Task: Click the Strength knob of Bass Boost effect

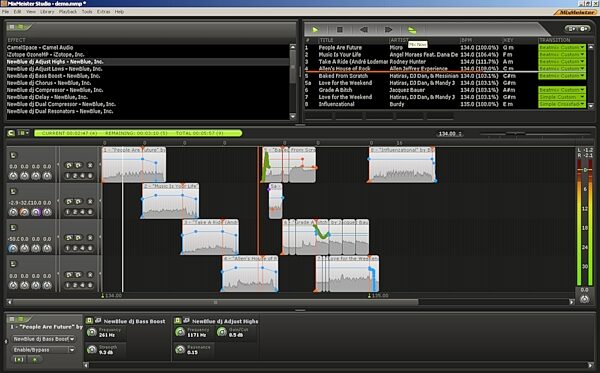Action: (x=92, y=349)
